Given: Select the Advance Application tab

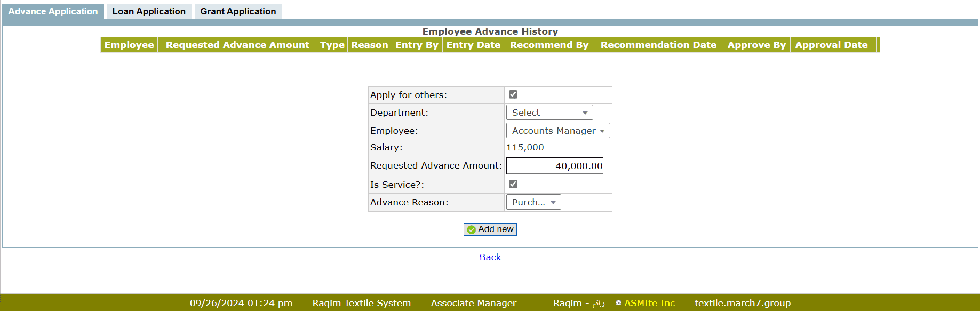Looking at the screenshot, I should click(x=53, y=11).
